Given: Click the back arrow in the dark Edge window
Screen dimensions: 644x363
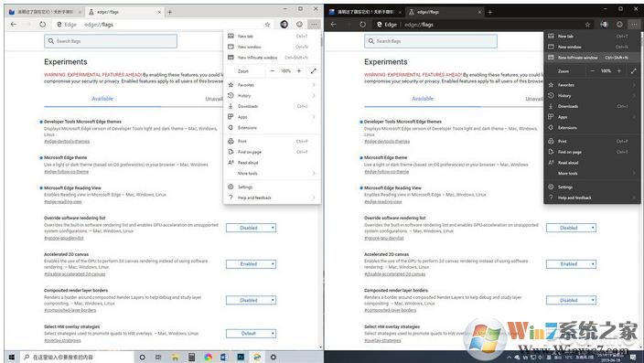Looking at the screenshot, I should (334, 25).
